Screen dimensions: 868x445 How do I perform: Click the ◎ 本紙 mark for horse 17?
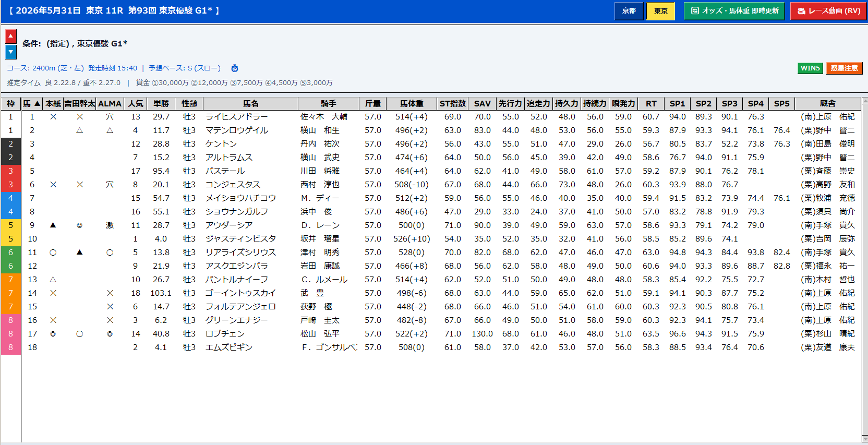click(x=53, y=334)
